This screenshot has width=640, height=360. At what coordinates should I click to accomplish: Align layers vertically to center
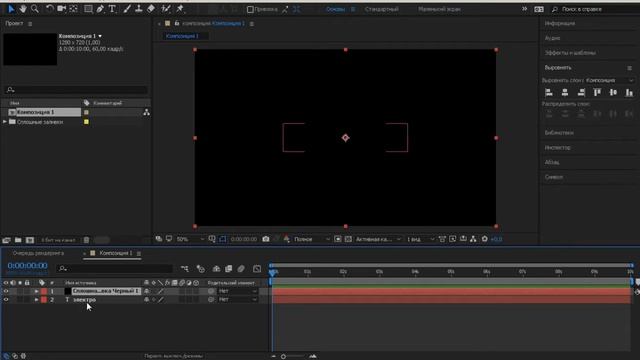coord(613,93)
